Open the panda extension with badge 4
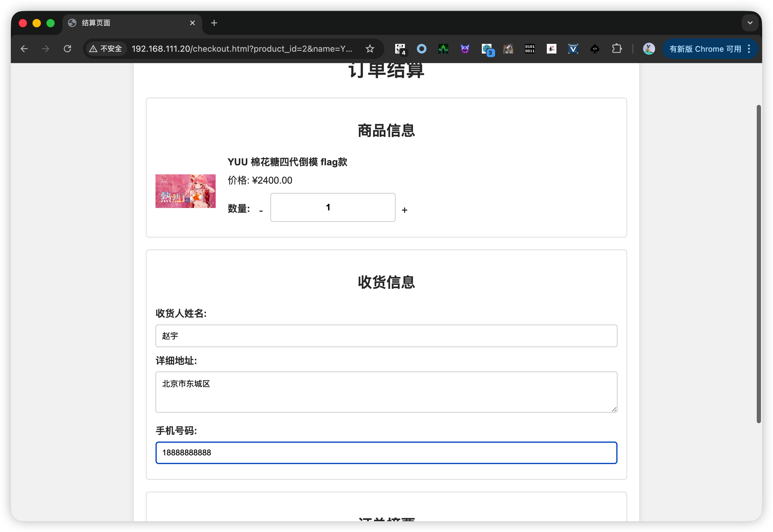Image resolution: width=773 pixels, height=532 pixels. 400,49
